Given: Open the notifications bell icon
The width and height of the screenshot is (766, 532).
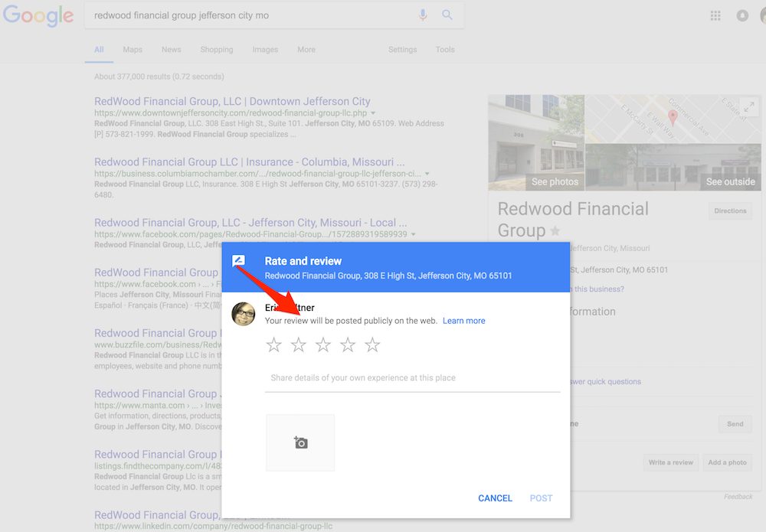Looking at the screenshot, I should 742,15.
